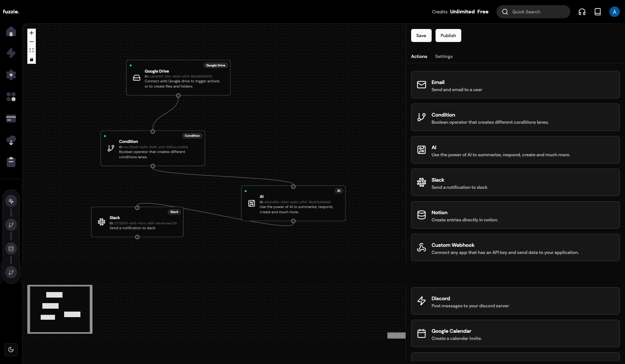The height and width of the screenshot is (364, 625).
Task: Click the home icon in sidebar
Action: click(x=11, y=32)
